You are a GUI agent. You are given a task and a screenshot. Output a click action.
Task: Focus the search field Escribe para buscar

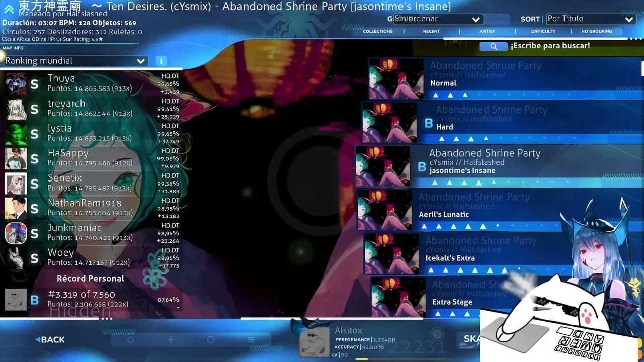(x=550, y=46)
